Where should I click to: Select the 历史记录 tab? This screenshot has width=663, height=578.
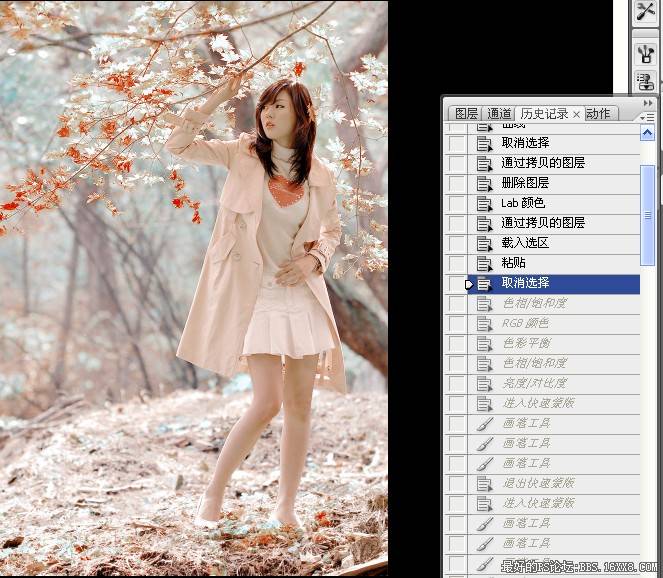click(x=544, y=113)
